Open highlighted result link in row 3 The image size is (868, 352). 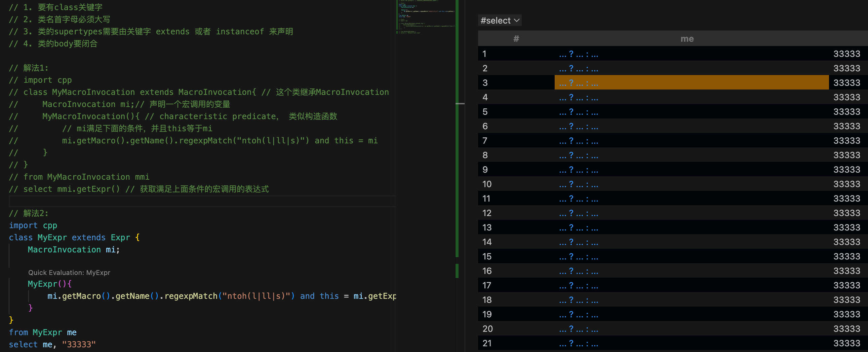(578, 83)
